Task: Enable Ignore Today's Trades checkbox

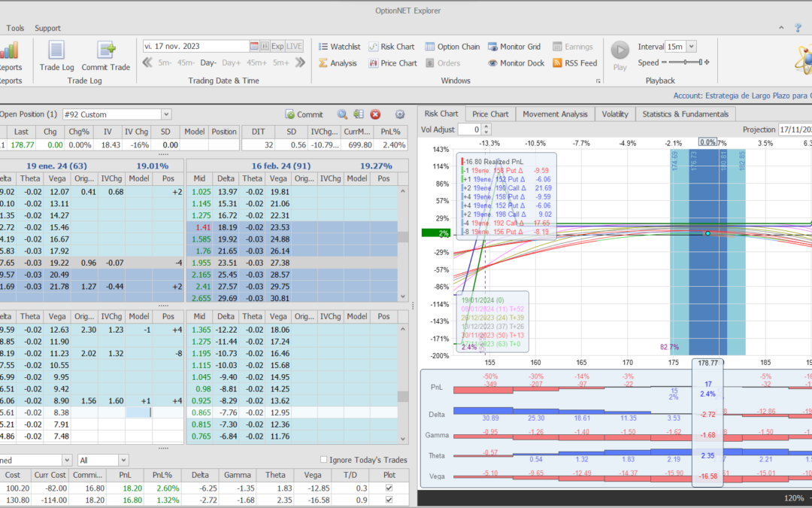Action: (x=324, y=460)
